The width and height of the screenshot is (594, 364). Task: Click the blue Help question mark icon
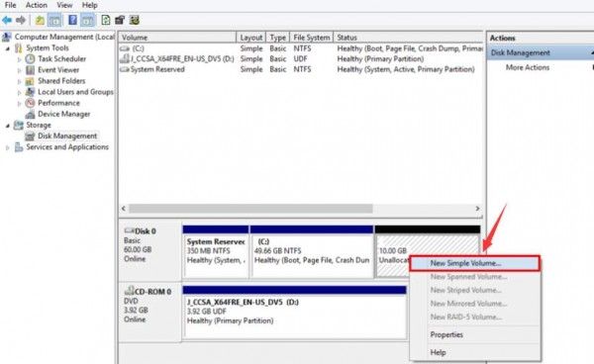(72, 20)
